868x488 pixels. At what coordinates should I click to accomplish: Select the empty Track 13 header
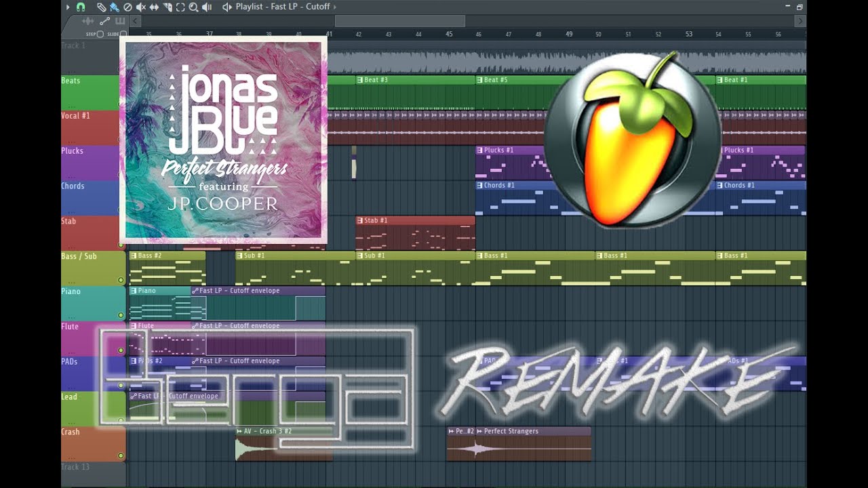[94, 474]
